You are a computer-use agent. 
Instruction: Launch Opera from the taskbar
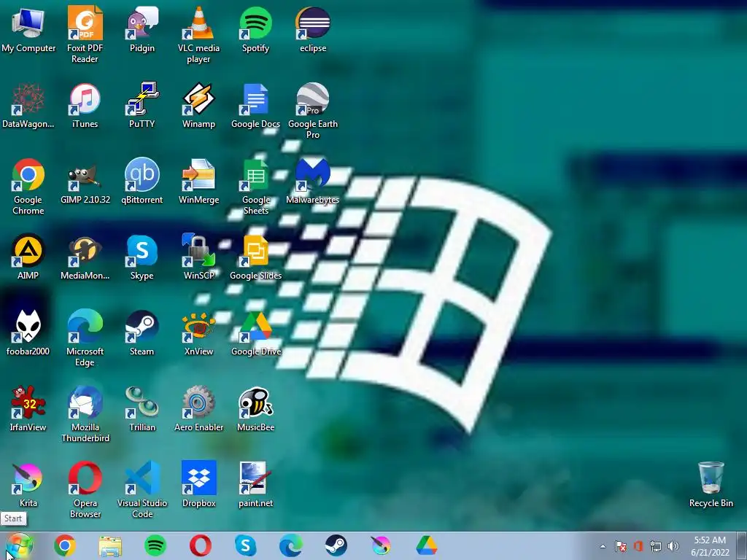tap(201, 545)
